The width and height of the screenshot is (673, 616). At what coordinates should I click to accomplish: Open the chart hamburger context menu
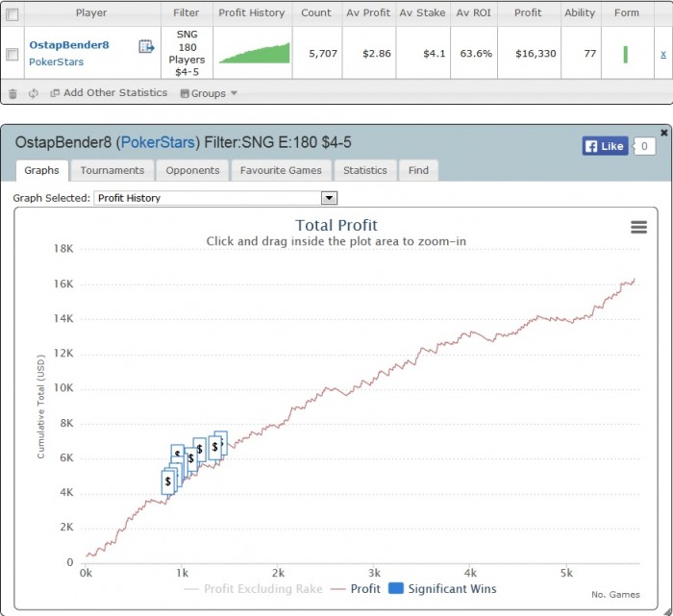(x=638, y=227)
